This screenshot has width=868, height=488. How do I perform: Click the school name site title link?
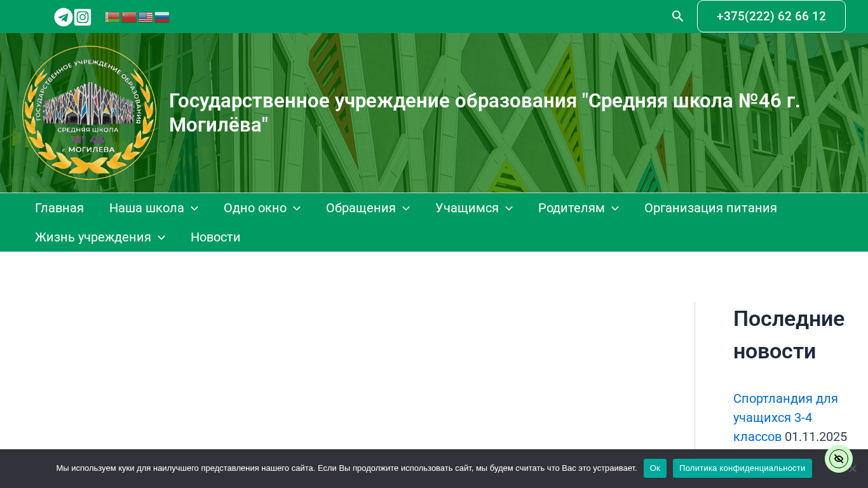point(485,113)
